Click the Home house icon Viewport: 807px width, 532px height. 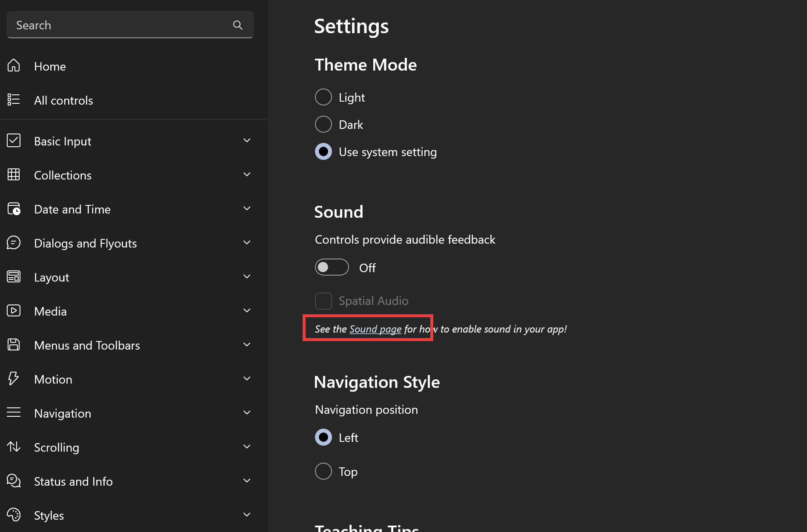click(14, 66)
